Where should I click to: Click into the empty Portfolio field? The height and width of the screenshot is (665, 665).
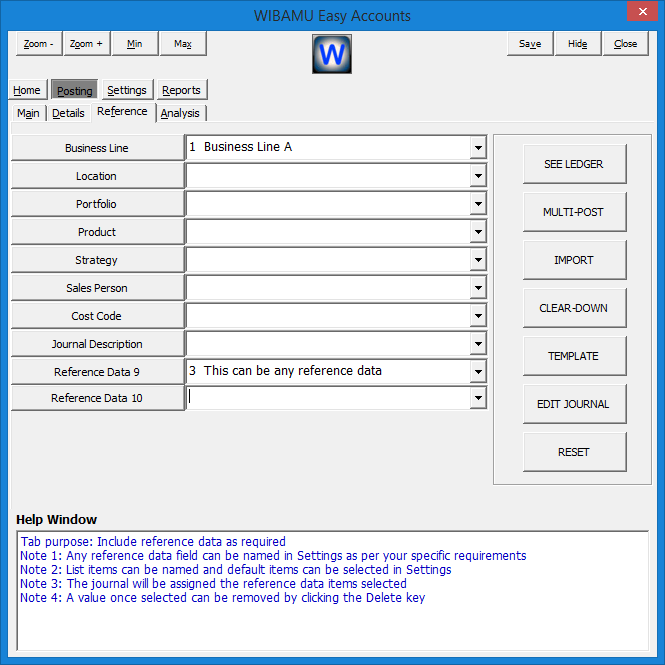(x=328, y=204)
